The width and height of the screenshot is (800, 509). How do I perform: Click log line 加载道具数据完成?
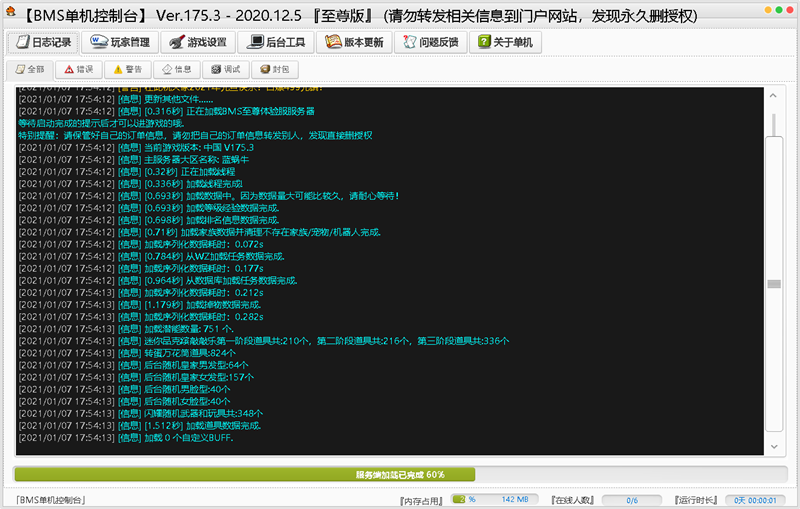[140, 425]
